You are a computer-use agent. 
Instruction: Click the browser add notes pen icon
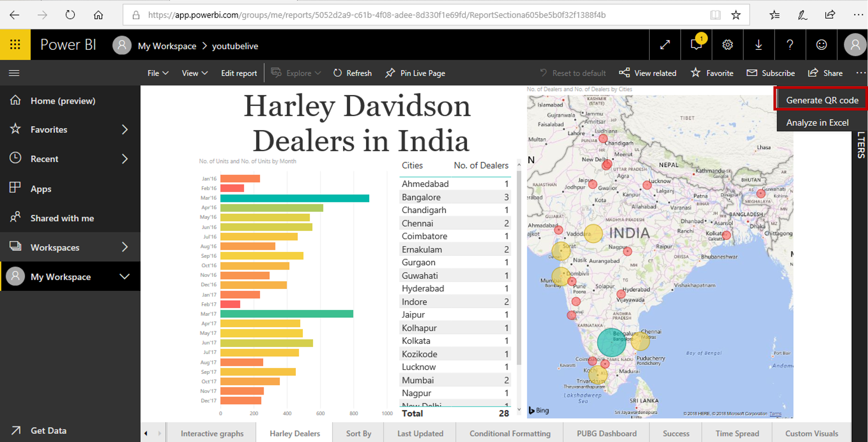click(x=802, y=15)
